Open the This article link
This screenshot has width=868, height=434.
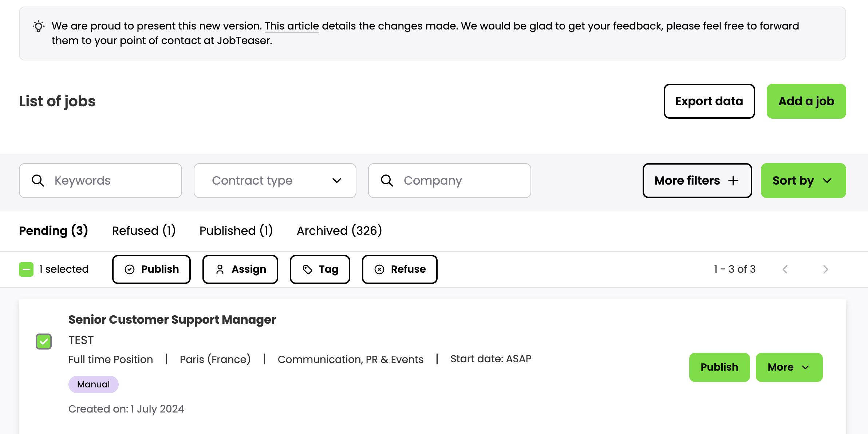(x=292, y=26)
